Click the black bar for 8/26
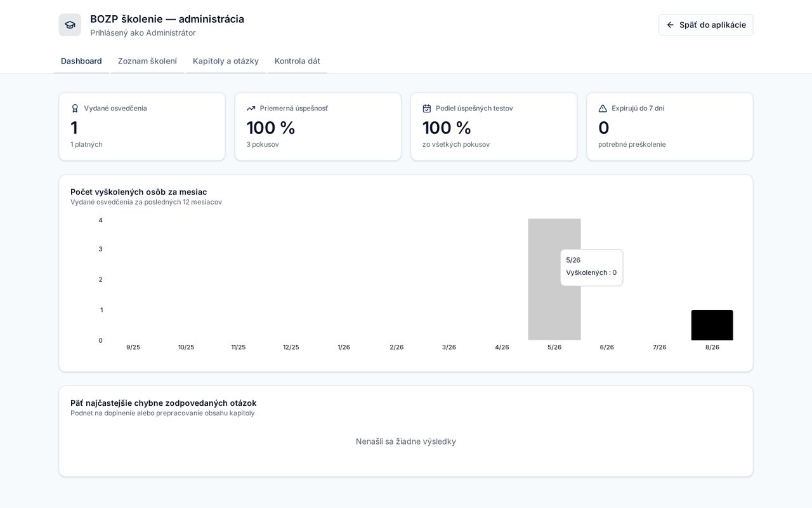The image size is (812, 508). 712,325
